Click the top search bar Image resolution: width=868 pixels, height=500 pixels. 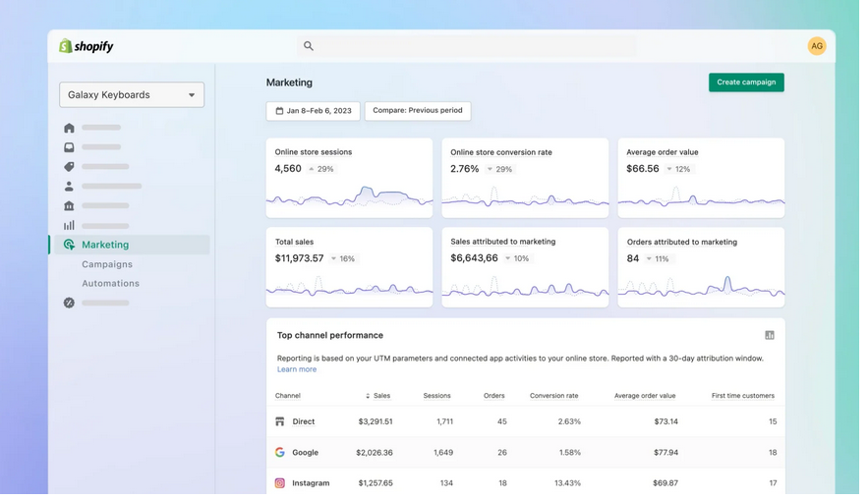467,46
